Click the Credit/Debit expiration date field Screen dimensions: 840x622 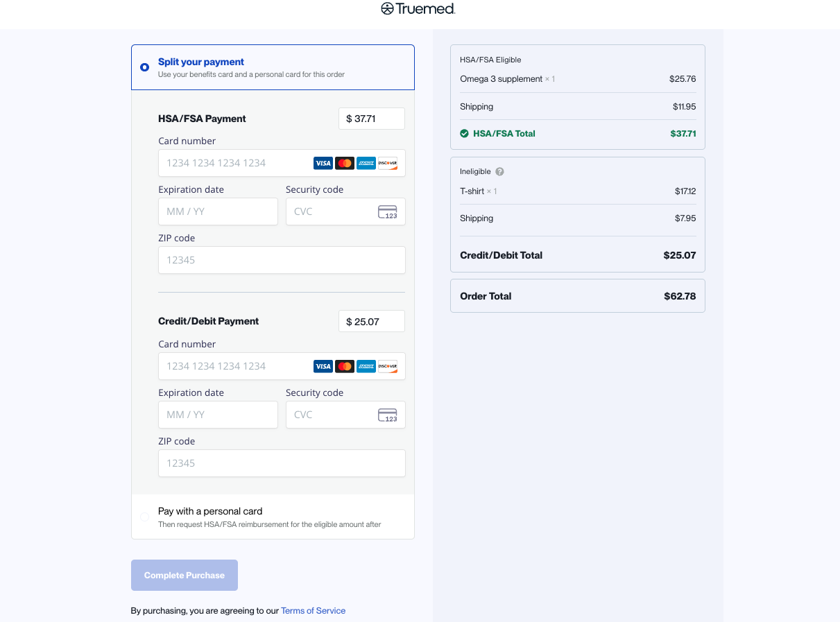(218, 415)
